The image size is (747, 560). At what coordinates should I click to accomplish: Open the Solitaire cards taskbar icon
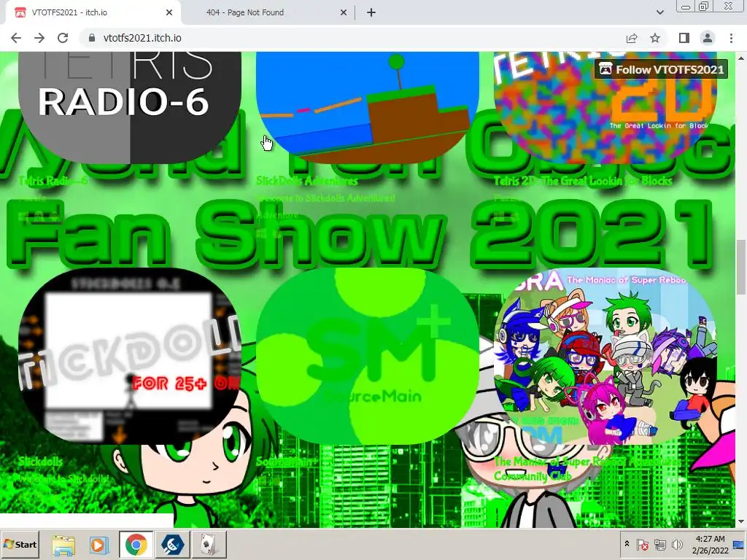click(x=209, y=544)
